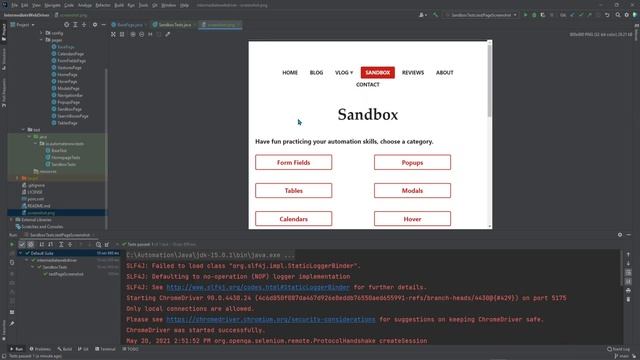The image size is (640, 360).
Task: Open the Problems tool window tab
Action: tap(40, 349)
